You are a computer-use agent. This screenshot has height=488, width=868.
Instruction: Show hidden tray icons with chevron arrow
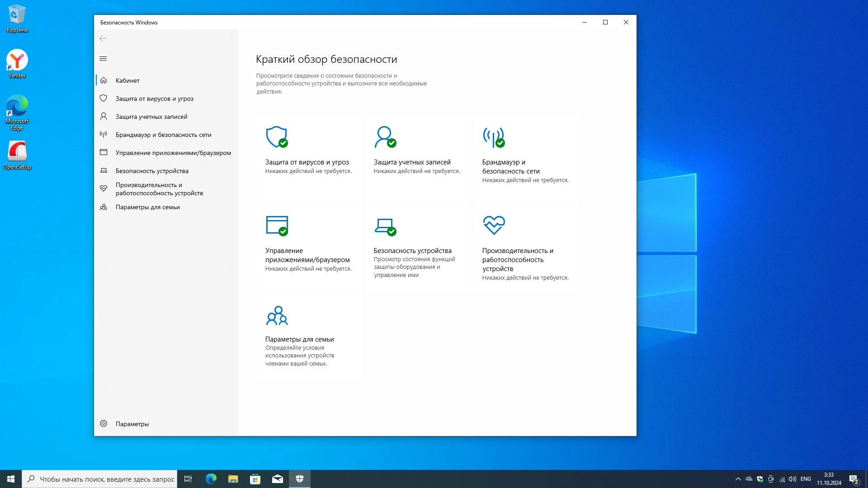[738, 479]
